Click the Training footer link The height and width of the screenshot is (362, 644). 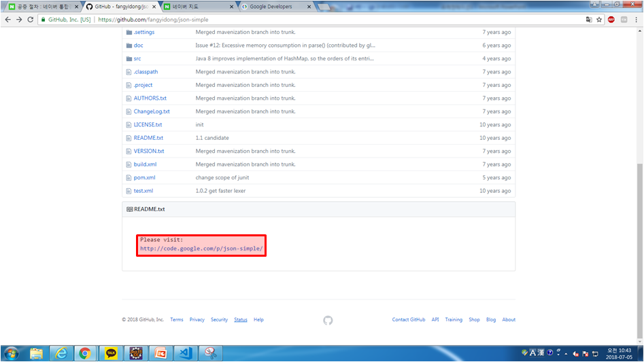click(454, 319)
